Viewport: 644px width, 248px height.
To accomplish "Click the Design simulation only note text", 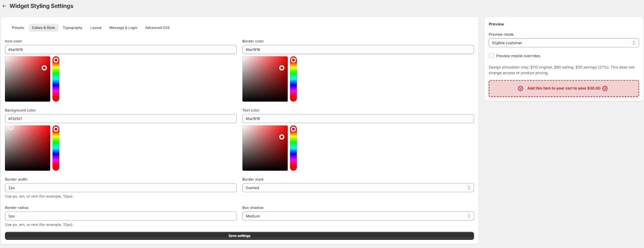I will point(562,70).
